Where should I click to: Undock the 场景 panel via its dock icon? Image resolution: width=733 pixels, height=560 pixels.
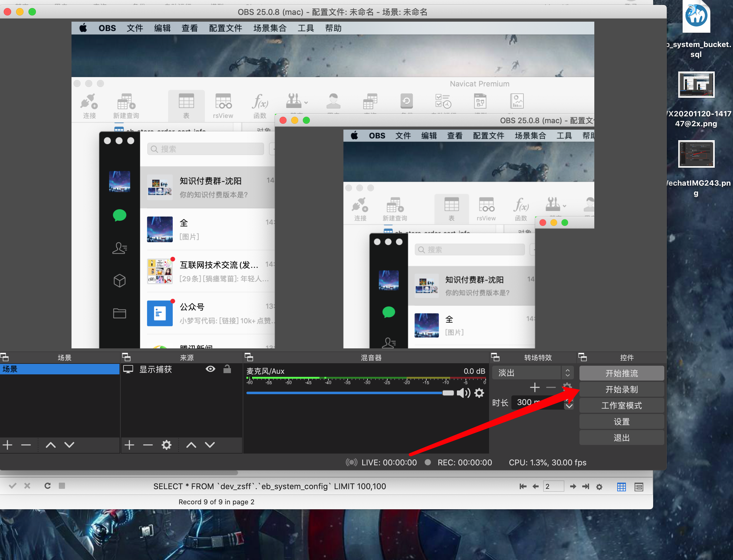5,357
